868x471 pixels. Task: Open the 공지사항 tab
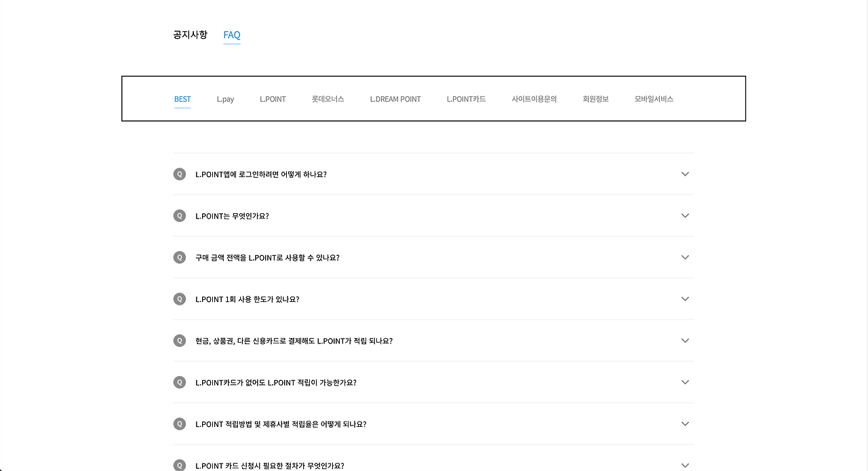point(190,35)
